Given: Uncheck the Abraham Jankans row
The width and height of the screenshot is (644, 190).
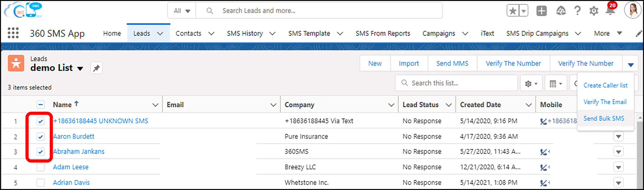Looking at the screenshot, I should [x=41, y=152].
